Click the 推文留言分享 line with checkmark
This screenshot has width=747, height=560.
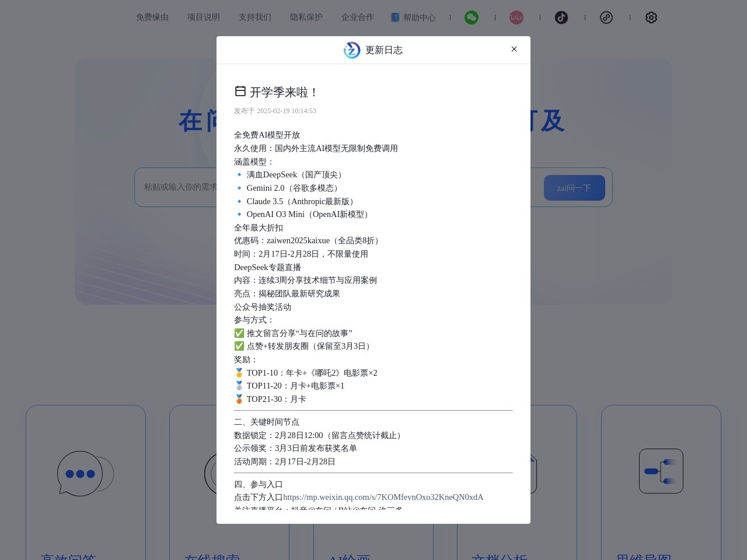[294, 333]
